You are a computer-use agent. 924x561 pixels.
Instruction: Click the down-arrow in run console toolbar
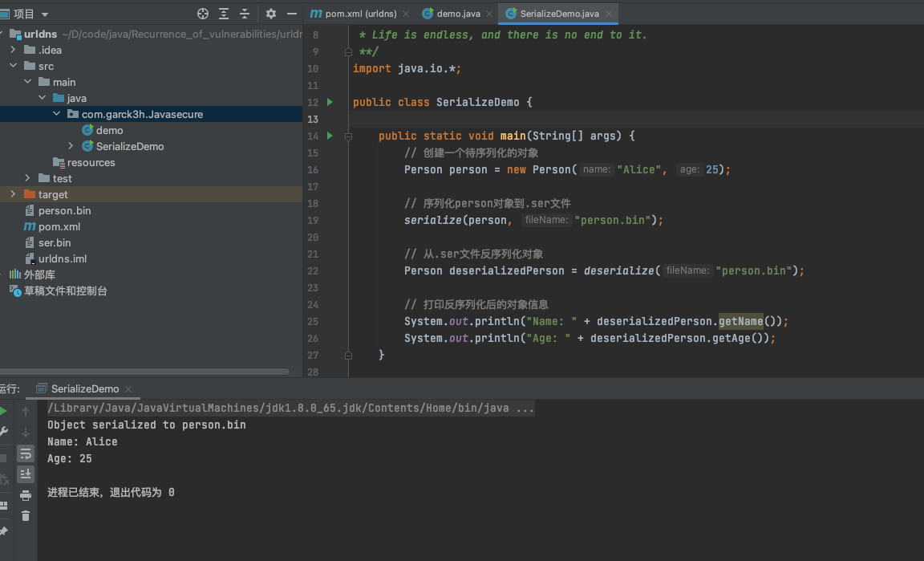[26, 433]
